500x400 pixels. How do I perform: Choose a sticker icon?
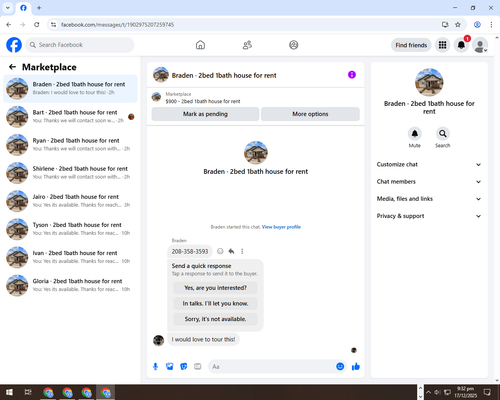[x=184, y=367]
